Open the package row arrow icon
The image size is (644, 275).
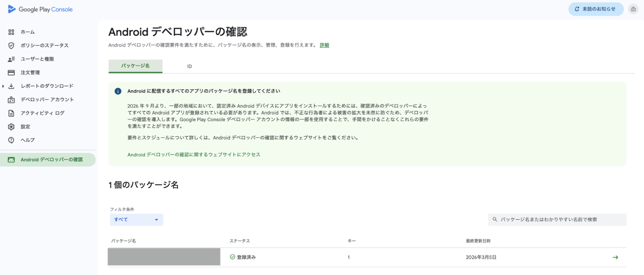pyautogui.click(x=615, y=257)
